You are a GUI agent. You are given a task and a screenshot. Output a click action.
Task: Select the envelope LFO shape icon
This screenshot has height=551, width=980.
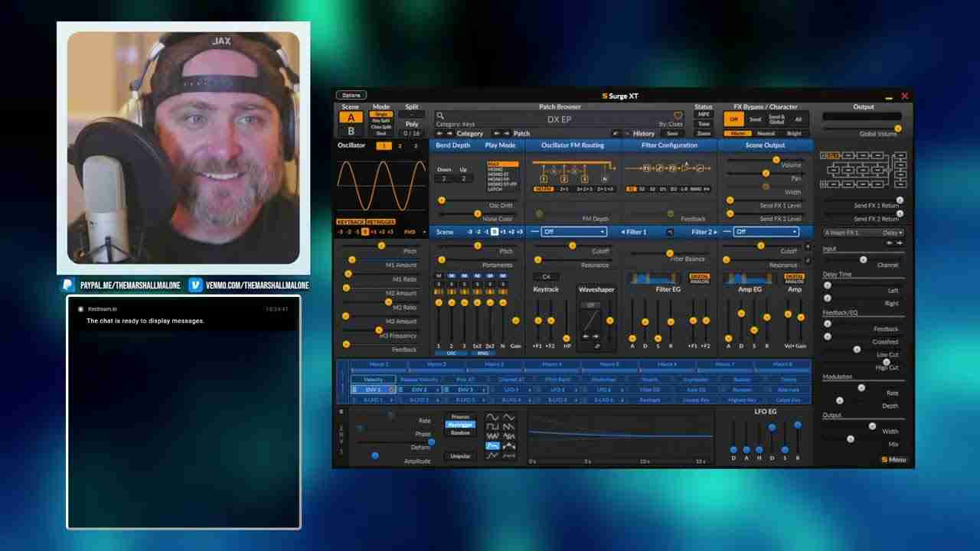(x=492, y=445)
